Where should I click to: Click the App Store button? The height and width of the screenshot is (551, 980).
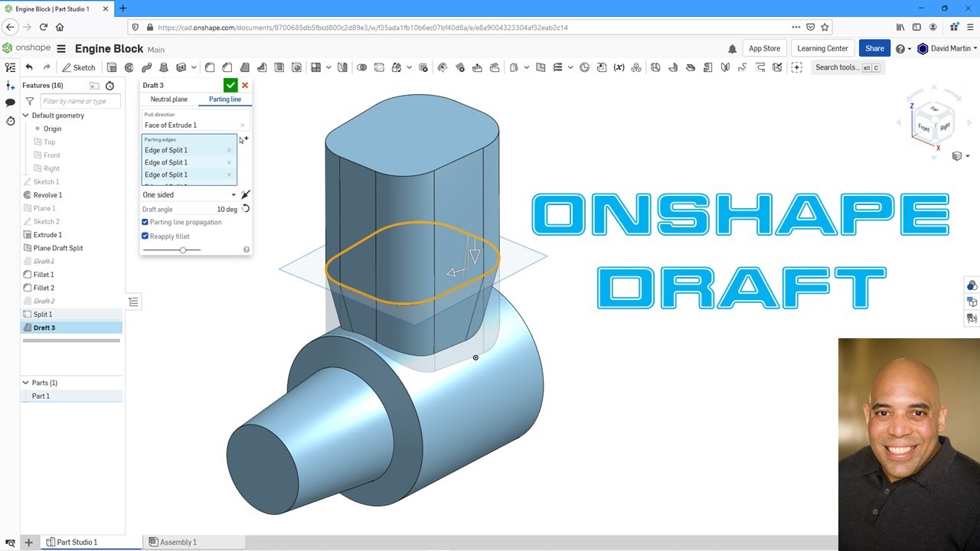click(x=764, y=48)
